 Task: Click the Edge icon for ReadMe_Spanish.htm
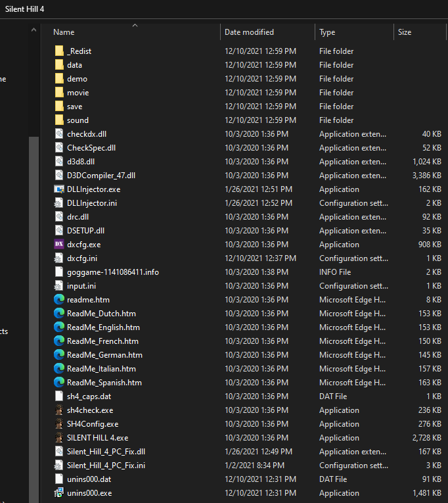[x=59, y=382]
